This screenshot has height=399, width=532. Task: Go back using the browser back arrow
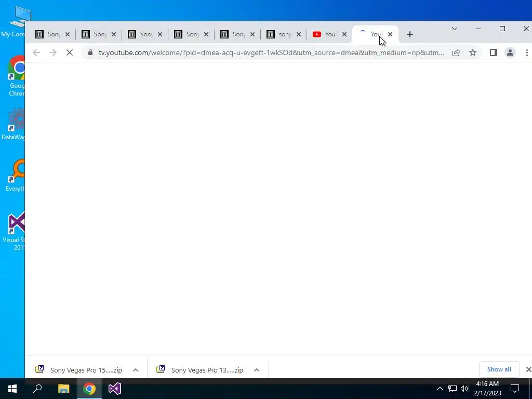point(36,52)
